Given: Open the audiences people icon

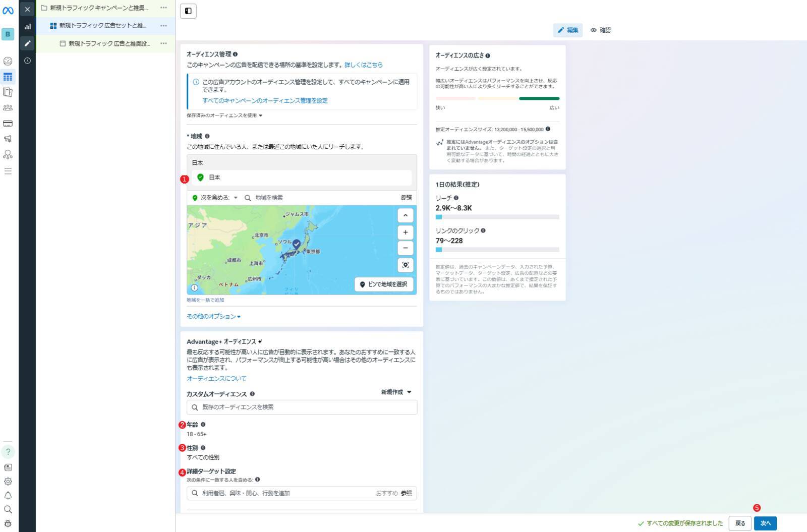Looking at the screenshot, I should pos(8,108).
